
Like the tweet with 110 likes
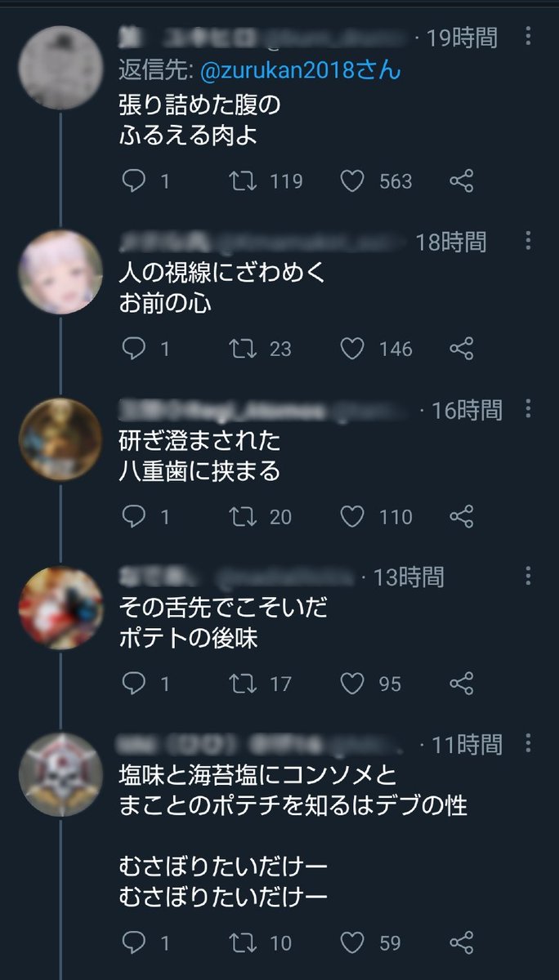(x=352, y=517)
